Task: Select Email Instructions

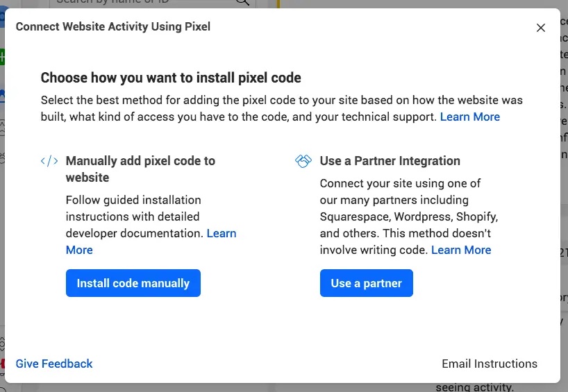Action: tap(490, 364)
